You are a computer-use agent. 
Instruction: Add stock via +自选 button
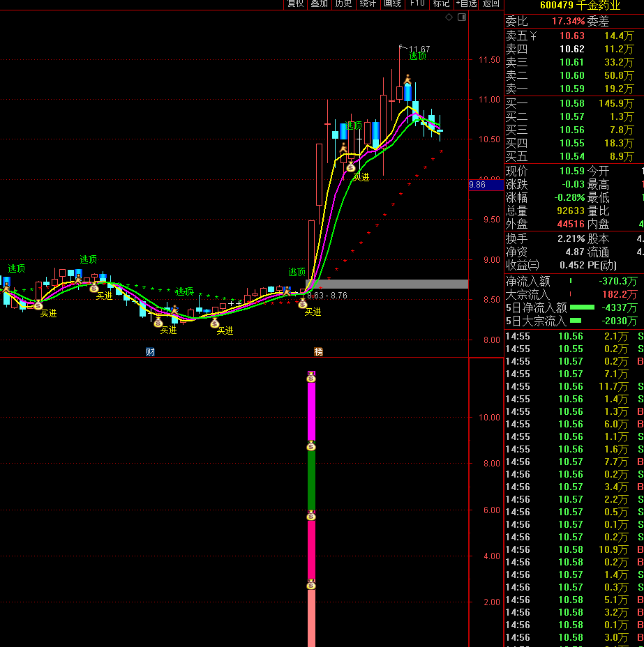point(466,3)
